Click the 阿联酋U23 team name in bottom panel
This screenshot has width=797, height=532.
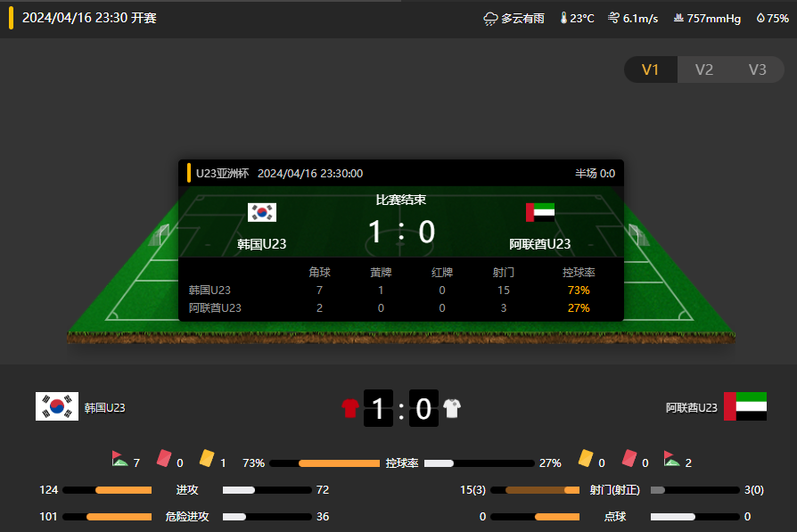point(691,407)
